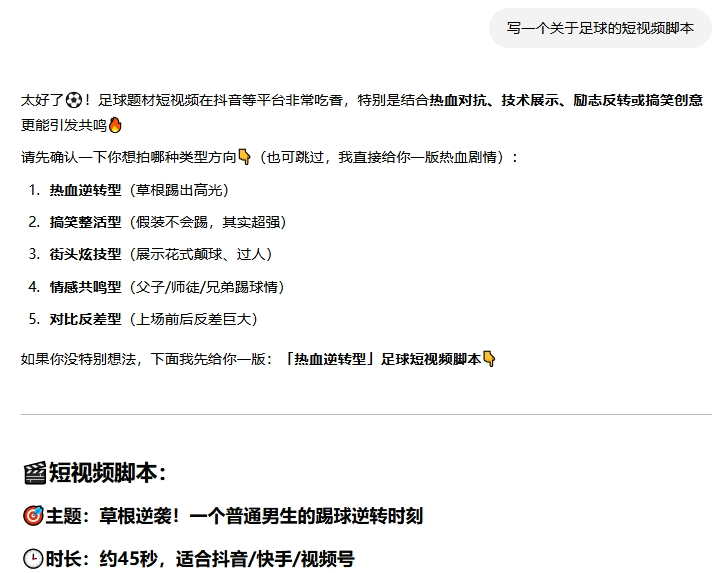Click the soccer ball emoji after 太好了
This screenshot has width=722, height=573.
coord(74,100)
